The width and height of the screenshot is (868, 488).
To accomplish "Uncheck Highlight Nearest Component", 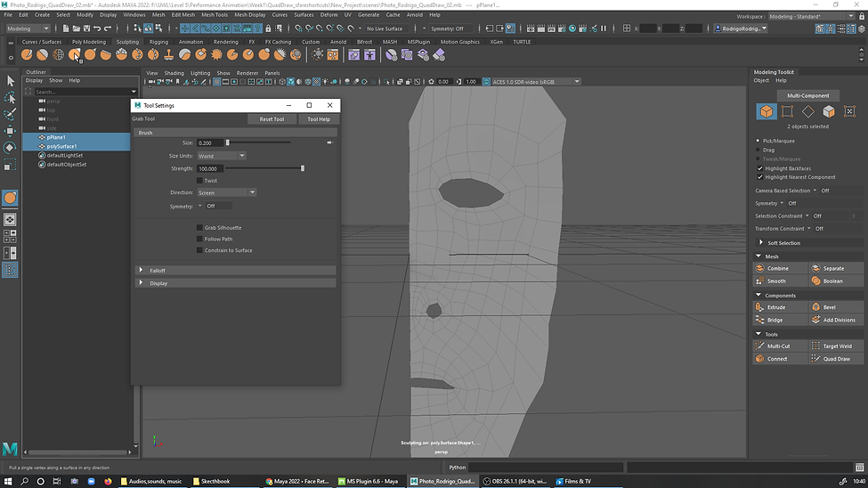I will click(760, 177).
